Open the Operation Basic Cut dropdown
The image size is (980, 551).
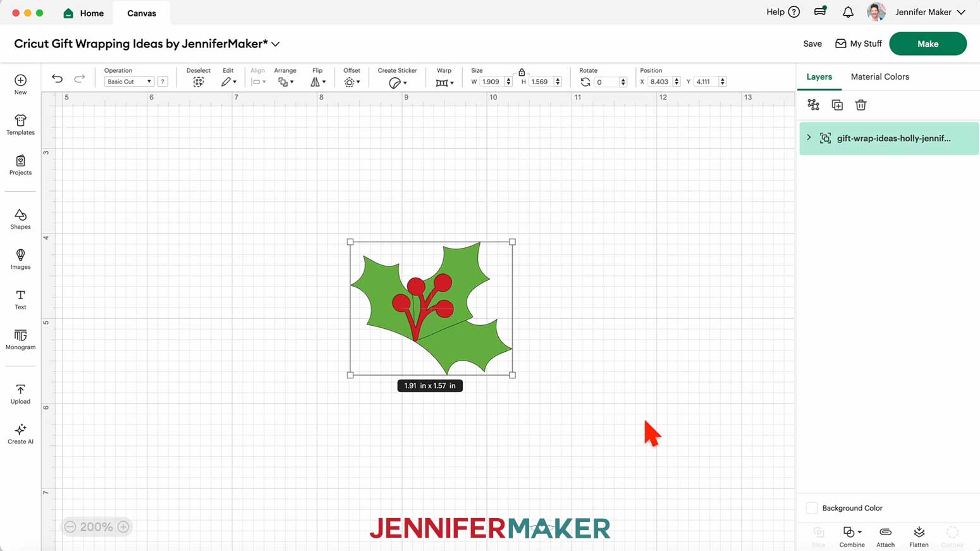tap(128, 82)
